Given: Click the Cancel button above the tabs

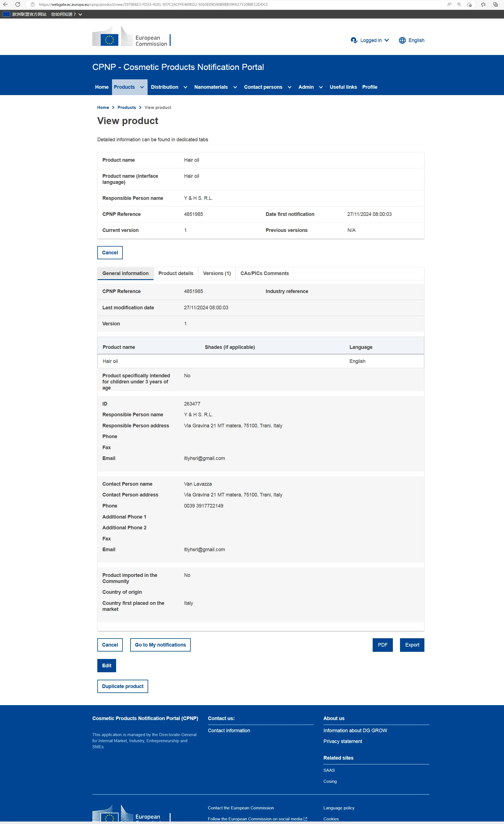Looking at the screenshot, I should pyautogui.click(x=110, y=252).
